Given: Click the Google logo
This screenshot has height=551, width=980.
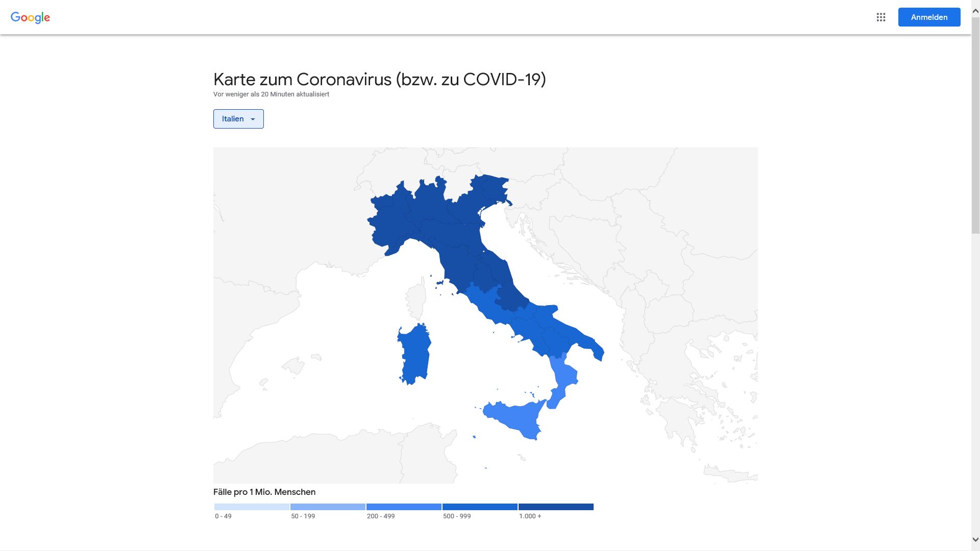Looking at the screenshot, I should (x=30, y=17).
